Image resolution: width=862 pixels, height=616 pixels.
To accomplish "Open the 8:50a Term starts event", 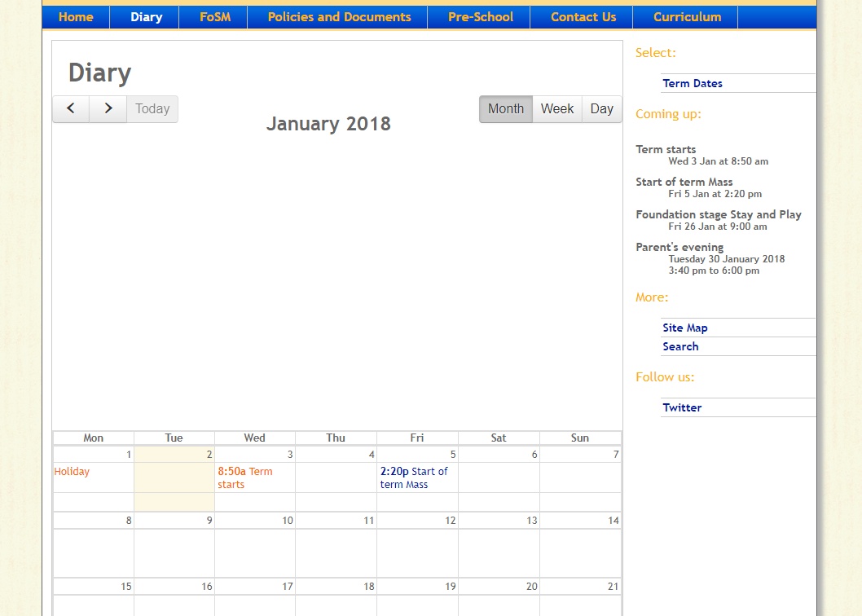I will 245,477.
